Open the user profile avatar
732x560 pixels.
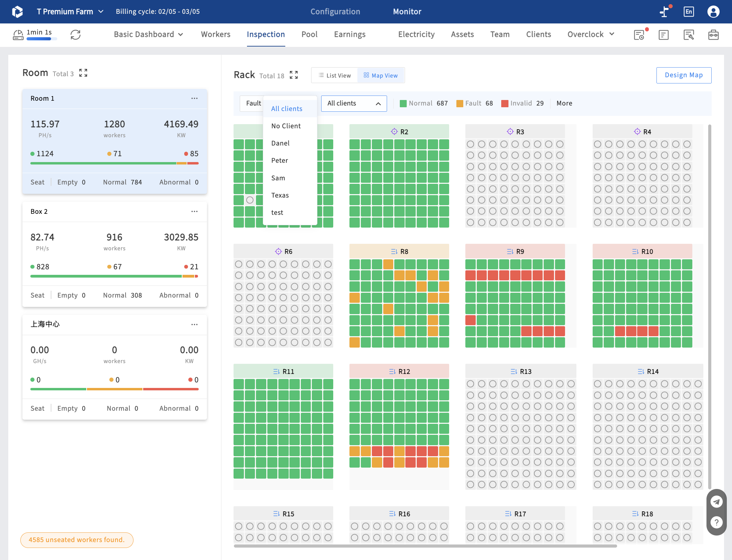pyautogui.click(x=713, y=12)
